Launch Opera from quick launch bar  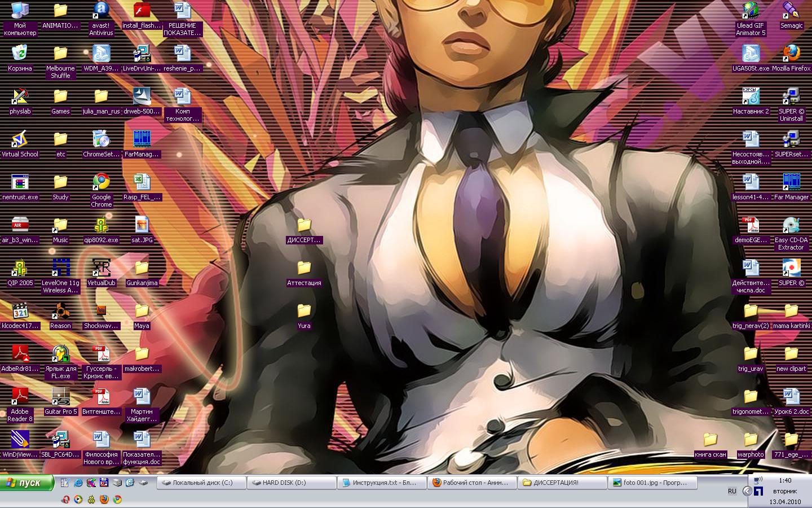coord(66,500)
